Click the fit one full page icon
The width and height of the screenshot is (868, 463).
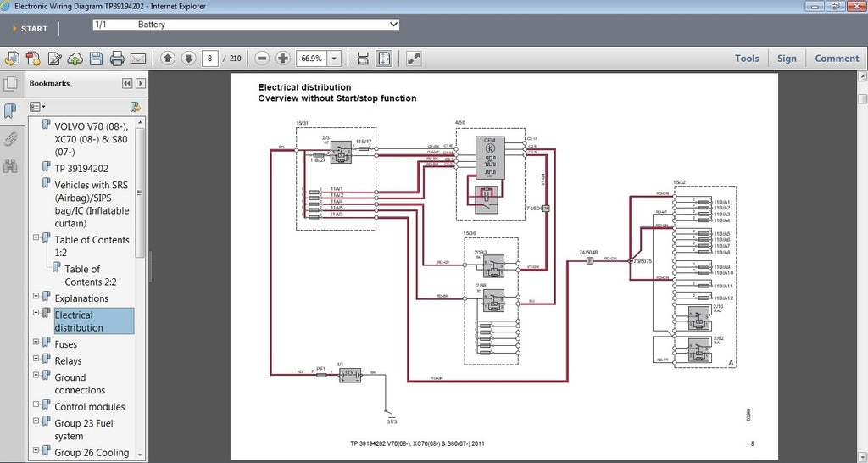coord(384,59)
